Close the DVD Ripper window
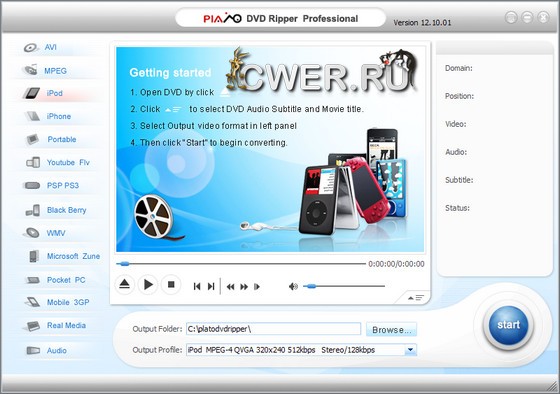 [543, 18]
